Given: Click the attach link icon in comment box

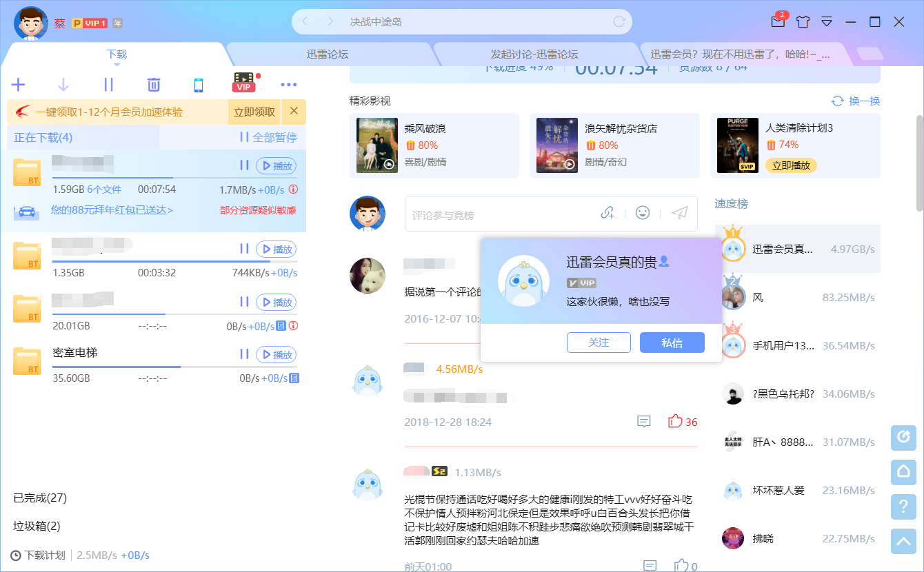Looking at the screenshot, I should coord(607,213).
